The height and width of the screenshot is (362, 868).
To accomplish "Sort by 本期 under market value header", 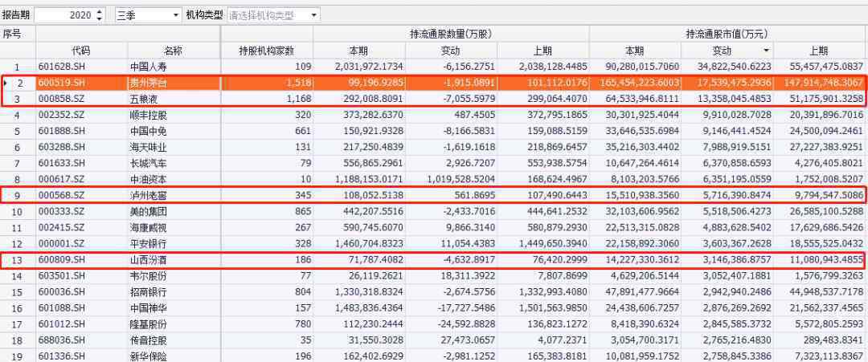I will pyautogui.click(x=635, y=51).
